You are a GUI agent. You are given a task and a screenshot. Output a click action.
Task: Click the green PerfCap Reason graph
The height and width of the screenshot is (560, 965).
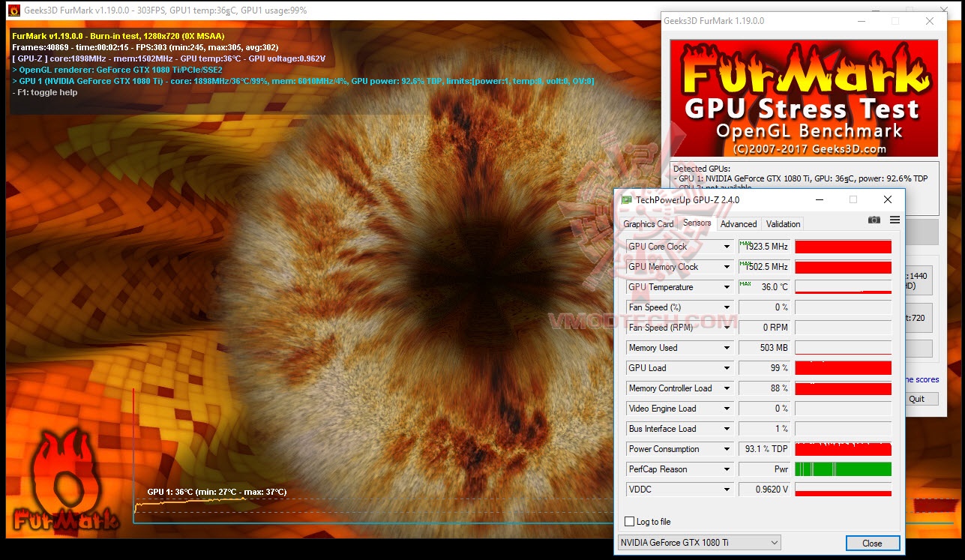(844, 469)
